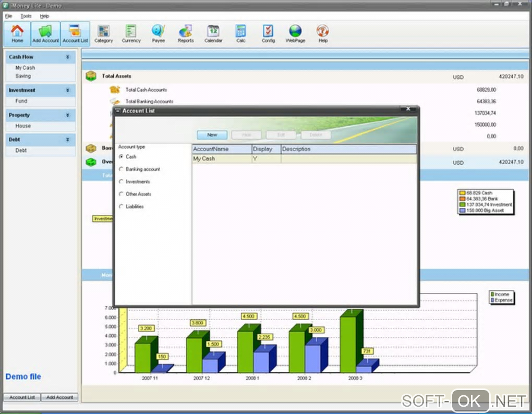This screenshot has width=532, height=414.
Task: Open My Cash in sidebar
Action: pyautogui.click(x=25, y=68)
